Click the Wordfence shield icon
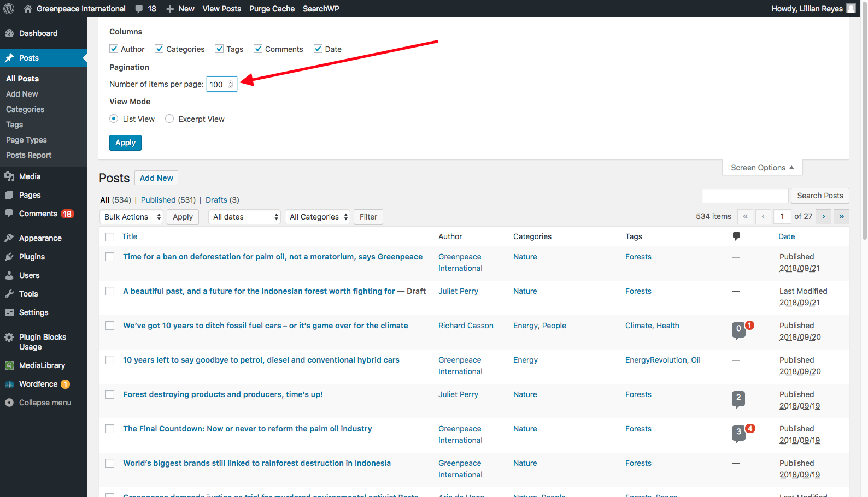This screenshot has height=497, width=868. point(9,384)
